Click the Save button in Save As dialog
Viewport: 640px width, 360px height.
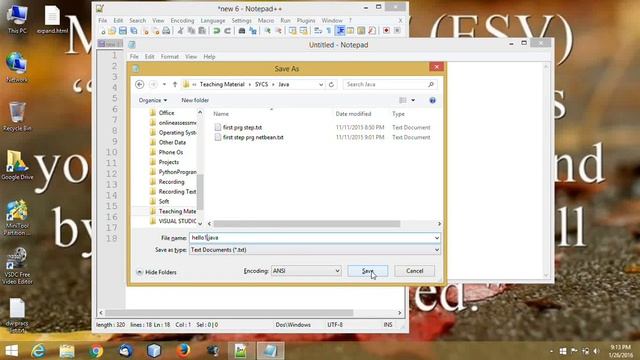tap(367, 271)
